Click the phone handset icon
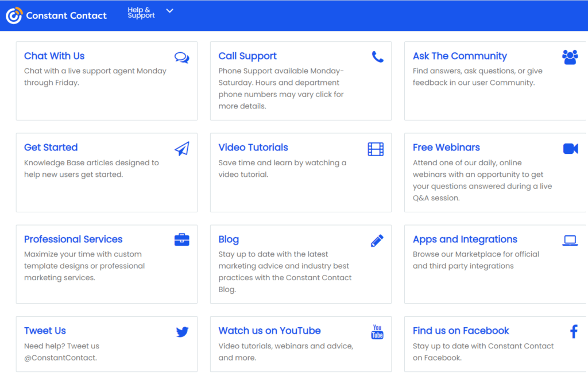The width and height of the screenshot is (588, 380). click(377, 57)
